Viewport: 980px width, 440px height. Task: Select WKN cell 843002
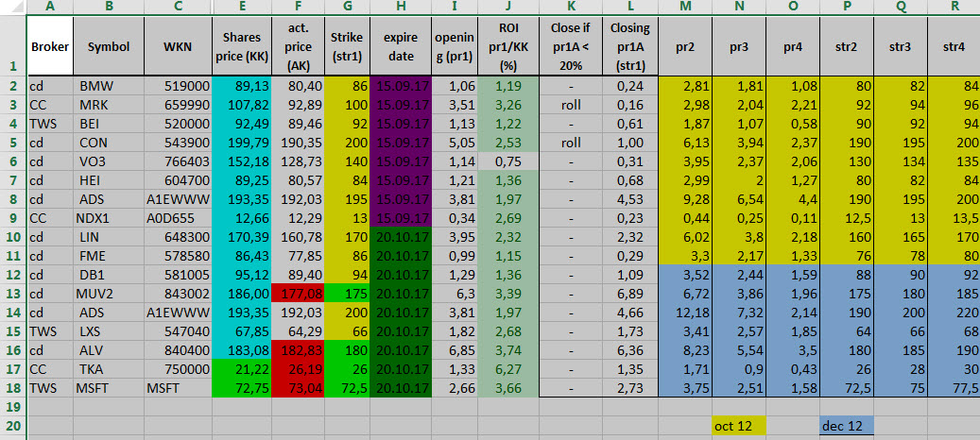click(178, 292)
